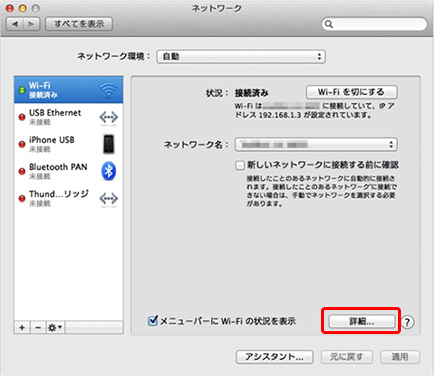Click the アシスタント... button
This screenshot has height=376, width=435.
(x=275, y=357)
